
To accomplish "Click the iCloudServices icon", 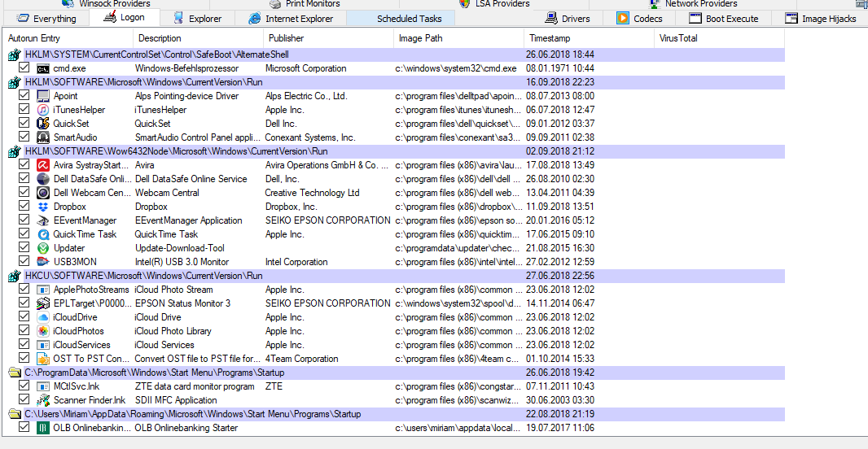I will (42, 345).
